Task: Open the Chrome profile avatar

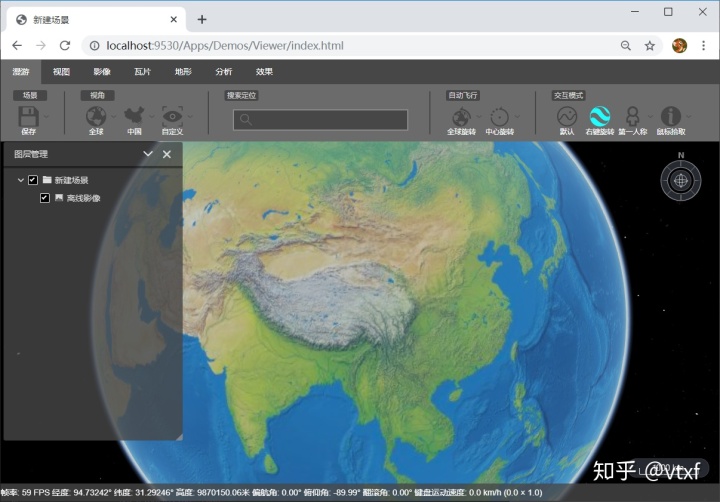Action: click(x=679, y=45)
